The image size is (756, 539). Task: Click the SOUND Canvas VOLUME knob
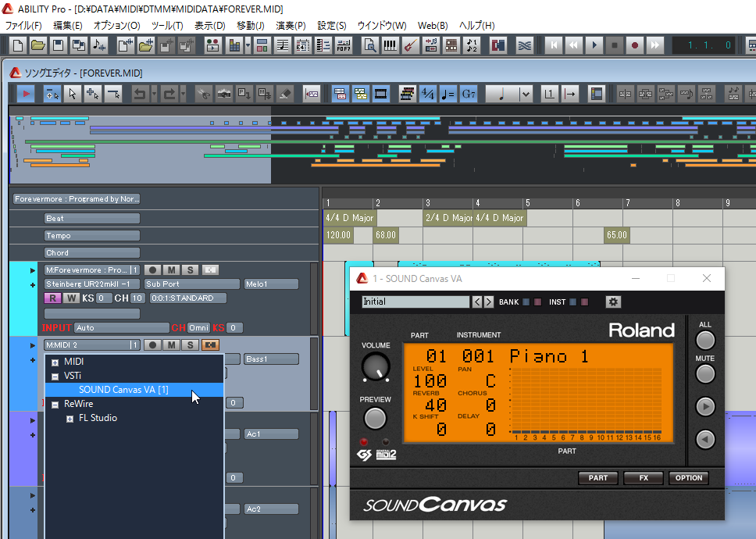(x=376, y=366)
